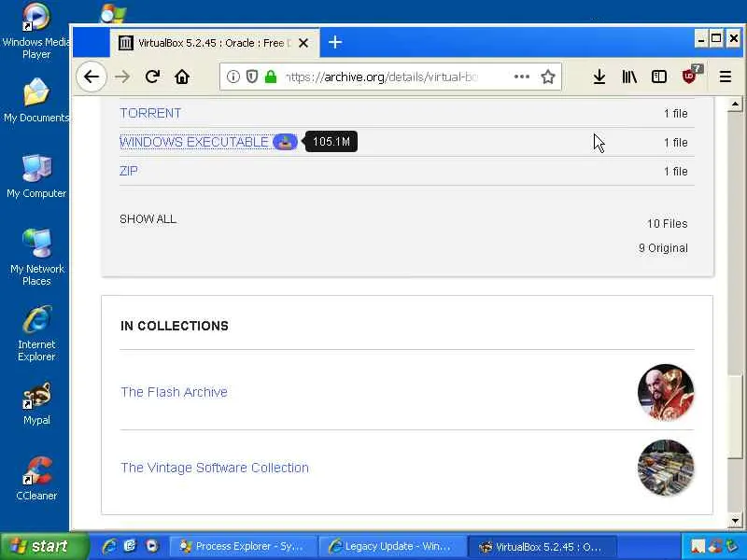Switch to Process Explorer taskbar button
Screen dimensions: 747x560
pos(244,546)
